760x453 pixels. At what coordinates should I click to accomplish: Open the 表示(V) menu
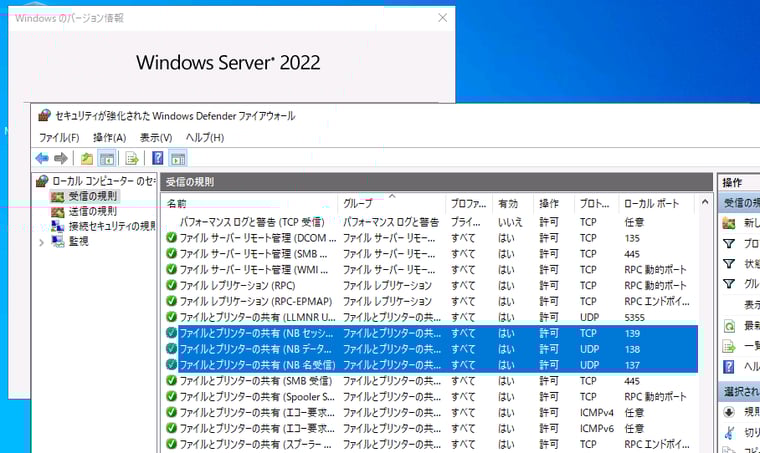pos(156,138)
